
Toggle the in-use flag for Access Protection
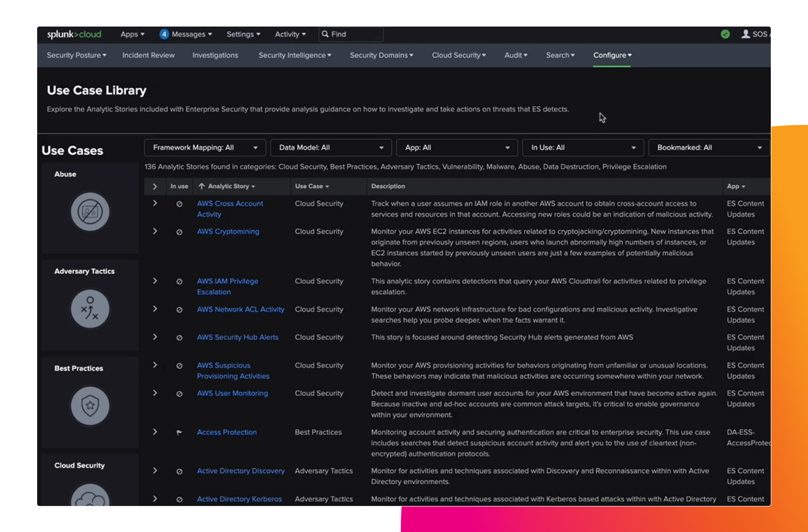click(179, 432)
